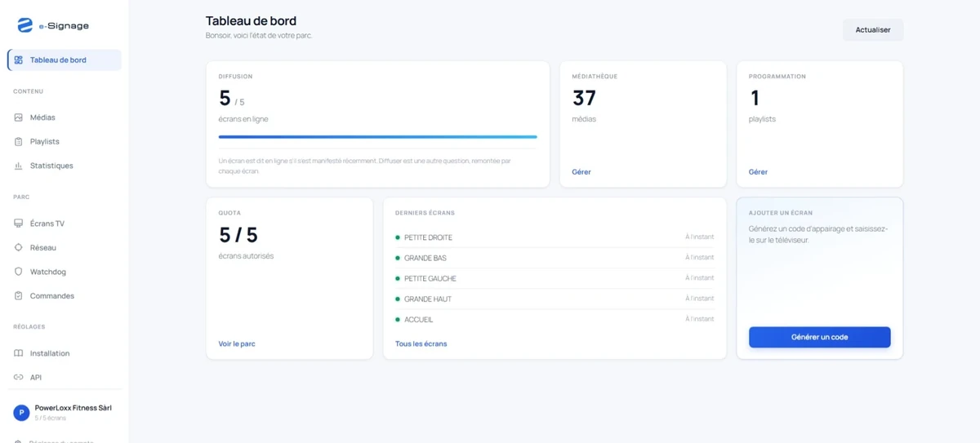Image resolution: width=980 pixels, height=443 pixels.
Task: Click the open book icon next to Installation
Action: [x=19, y=353]
